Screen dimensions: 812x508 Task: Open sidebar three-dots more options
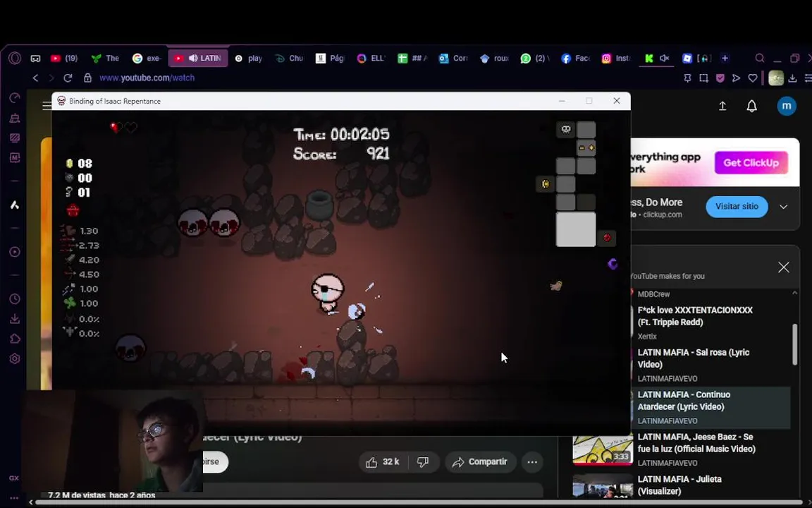pyautogui.click(x=14, y=497)
